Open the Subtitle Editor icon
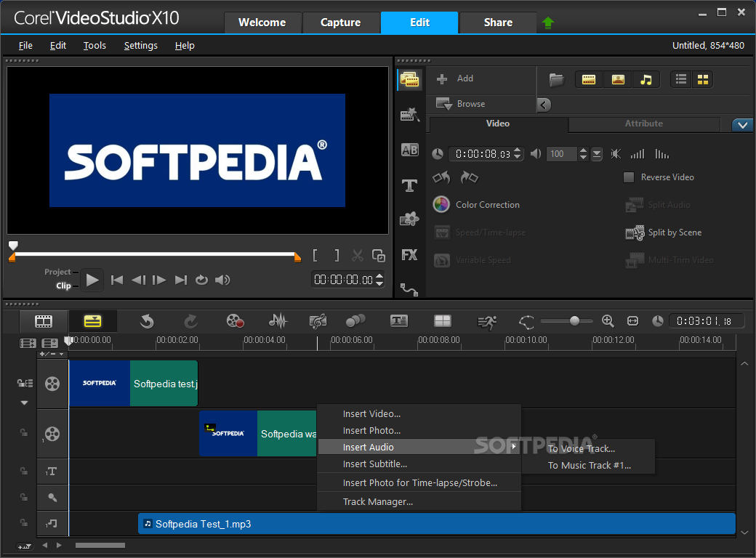Viewport: 756px width, 558px height. pyautogui.click(x=399, y=321)
